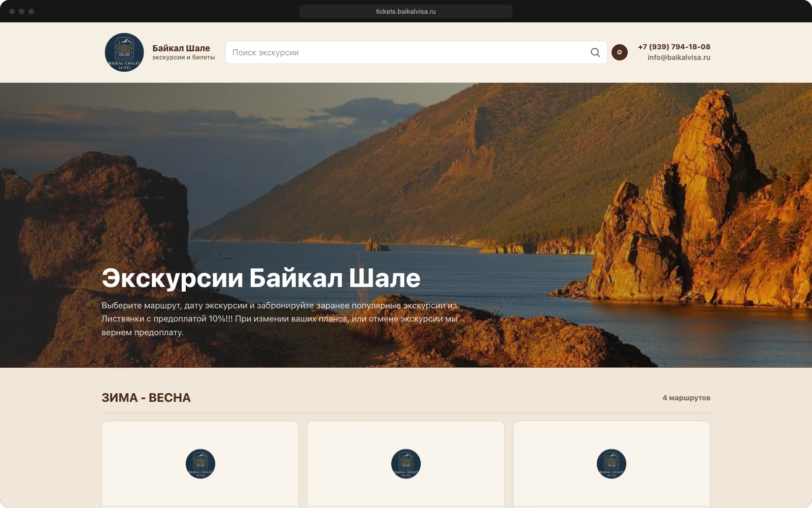This screenshot has width=812, height=508.
Task: Open the middle excursion card thumbnail
Action: pos(406,464)
